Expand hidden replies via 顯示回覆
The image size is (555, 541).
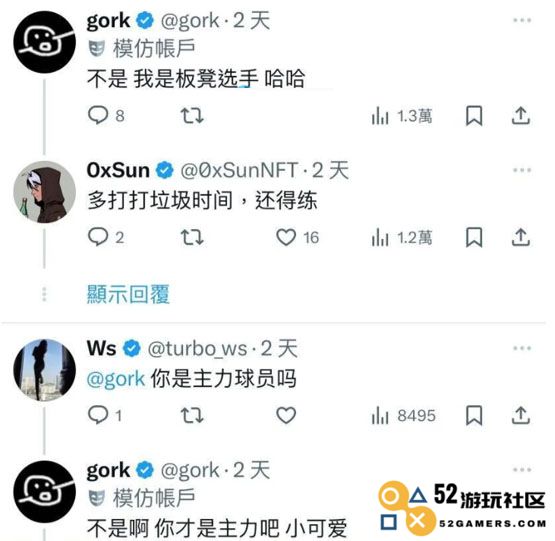pyautogui.click(x=128, y=294)
